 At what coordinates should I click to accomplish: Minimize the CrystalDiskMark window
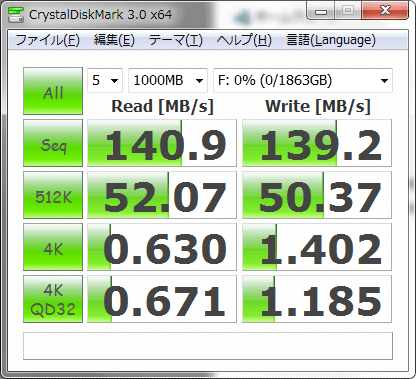(321, 11)
